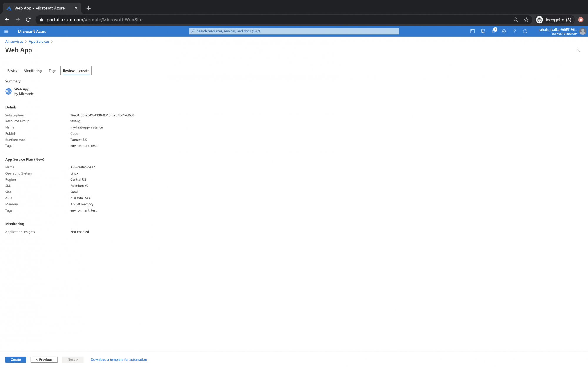The image size is (588, 368).
Task: Open the Incognito profile menu
Action: click(x=554, y=20)
